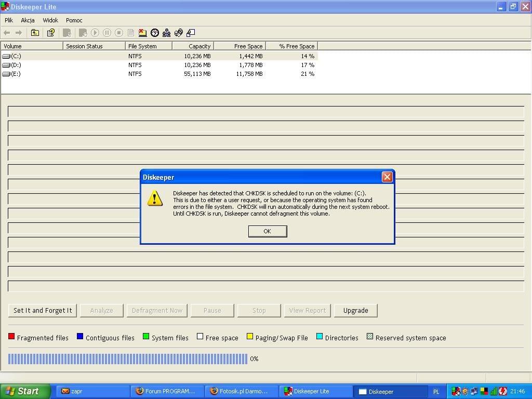This screenshot has height=399, width=532.
Task: Open the Pomoc menu
Action: (x=74, y=20)
